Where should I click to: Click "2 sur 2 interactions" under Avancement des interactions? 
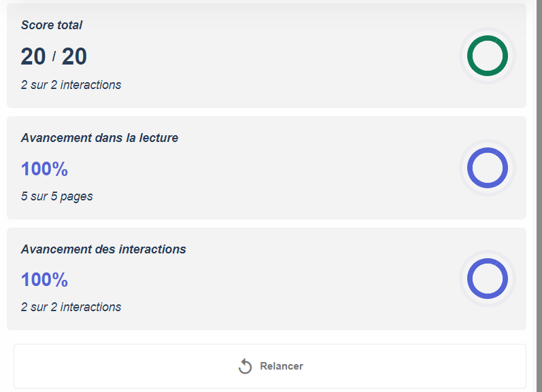coord(71,307)
